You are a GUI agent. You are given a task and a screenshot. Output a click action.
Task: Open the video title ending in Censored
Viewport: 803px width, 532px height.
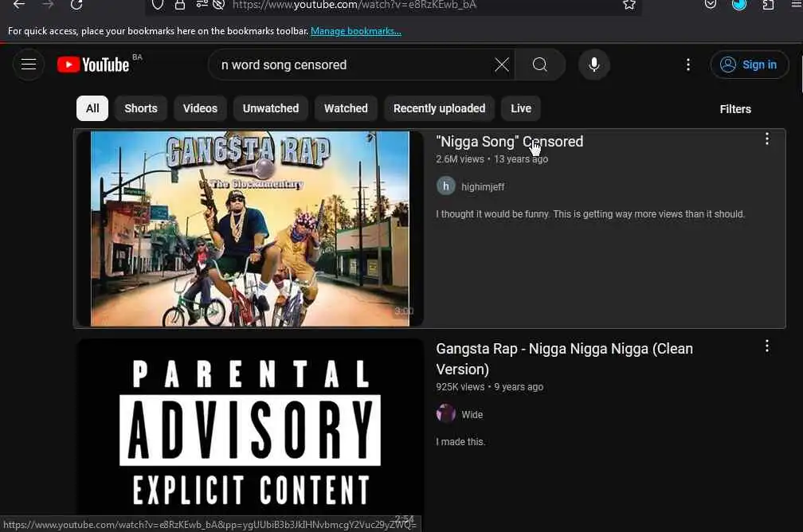(x=510, y=142)
